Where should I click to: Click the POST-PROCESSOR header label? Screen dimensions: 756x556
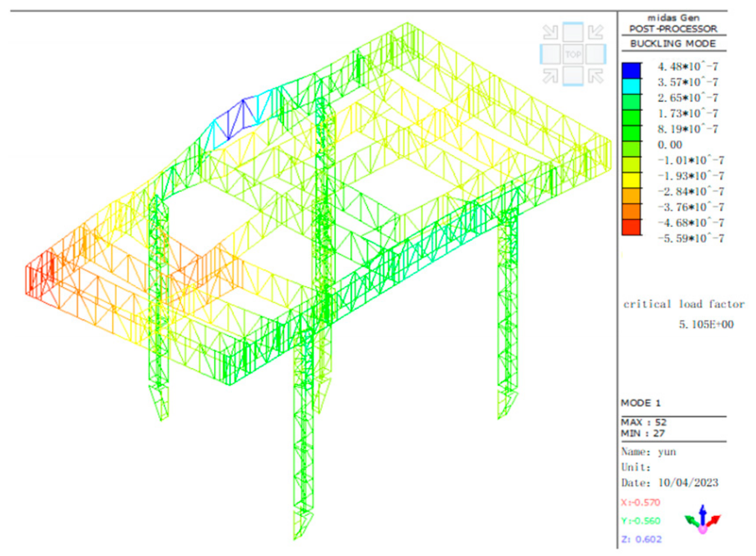(673, 29)
